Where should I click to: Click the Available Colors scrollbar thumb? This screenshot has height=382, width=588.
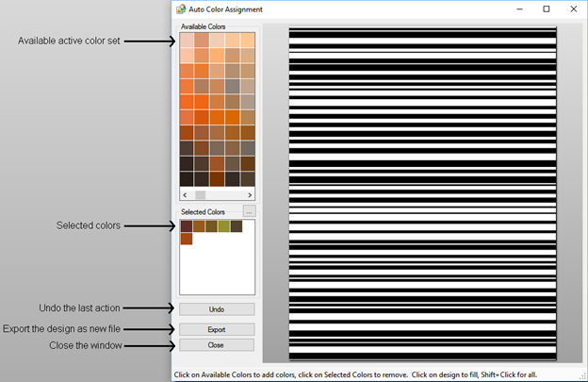(200, 194)
